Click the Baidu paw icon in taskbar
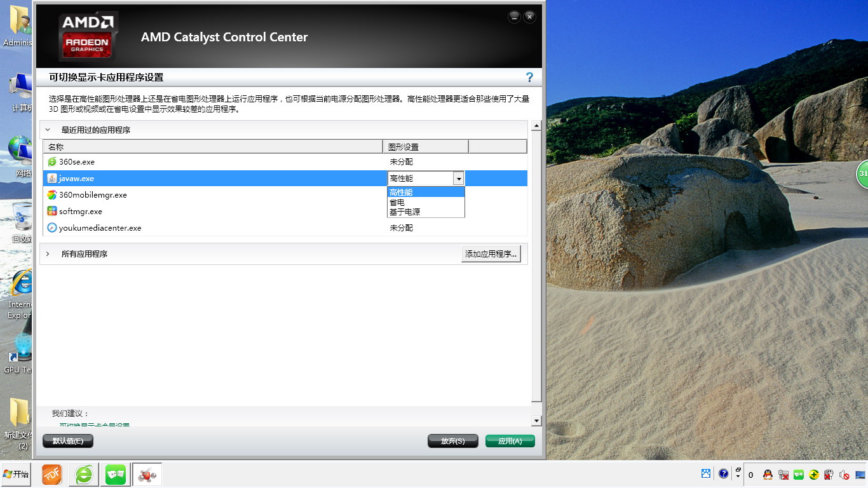The height and width of the screenshot is (488, 868). (706, 474)
